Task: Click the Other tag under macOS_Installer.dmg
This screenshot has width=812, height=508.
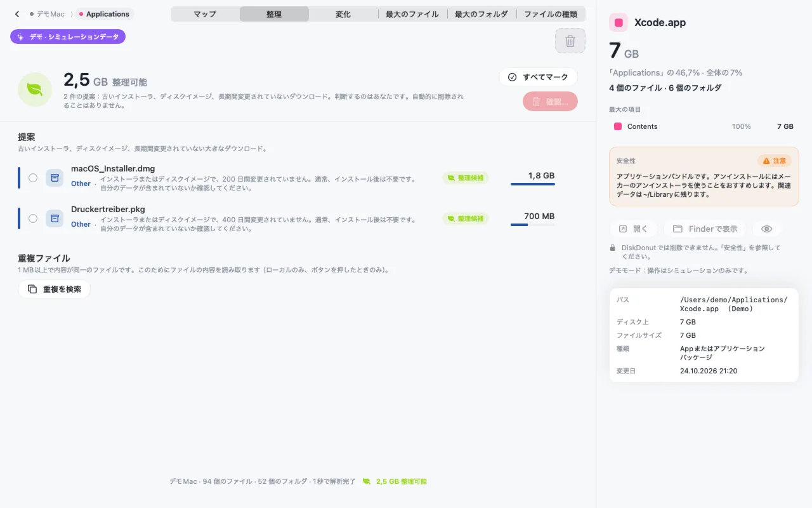Action: (x=81, y=184)
